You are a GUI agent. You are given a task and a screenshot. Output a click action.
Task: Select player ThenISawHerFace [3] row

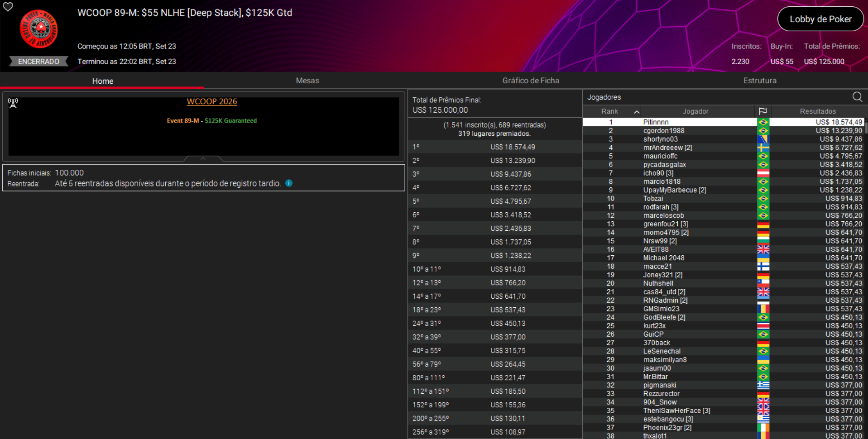point(723,410)
